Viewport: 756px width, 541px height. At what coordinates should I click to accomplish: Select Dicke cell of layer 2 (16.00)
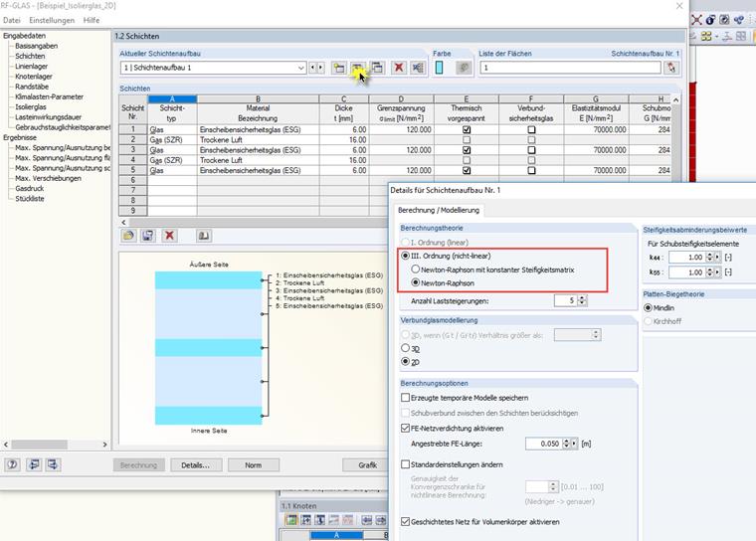[344, 140]
